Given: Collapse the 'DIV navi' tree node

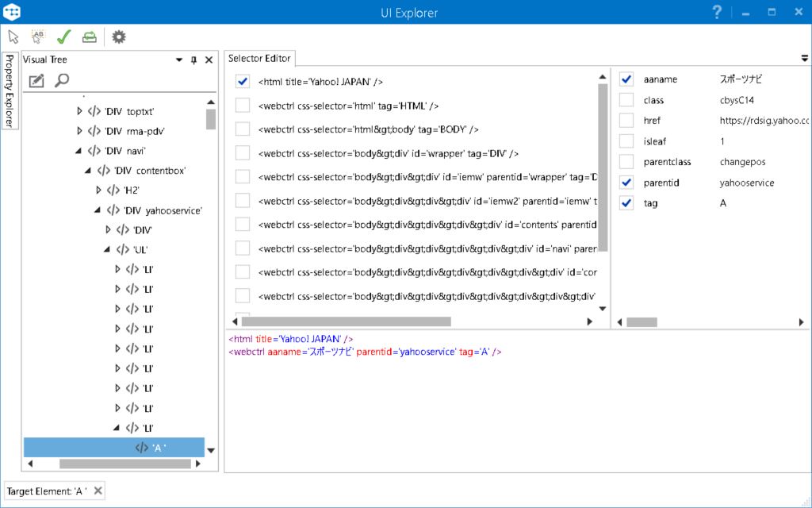Looking at the screenshot, I should (x=79, y=151).
